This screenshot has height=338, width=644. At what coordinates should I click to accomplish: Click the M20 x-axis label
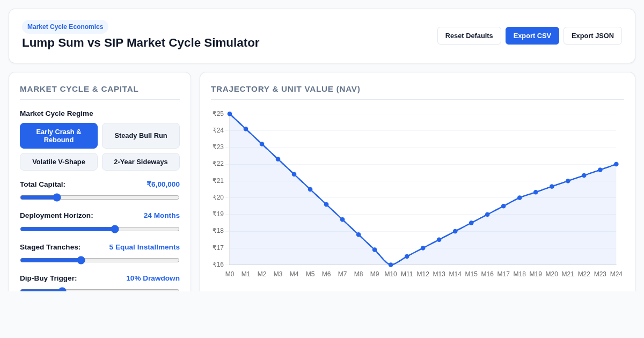tap(552, 274)
